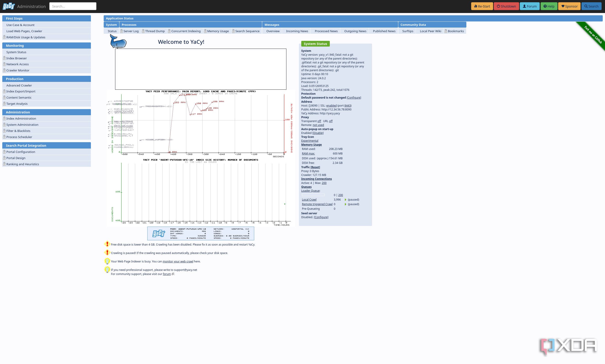Open Filter & Blacklists menu item
This screenshot has height=364, width=605.
(47, 131)
